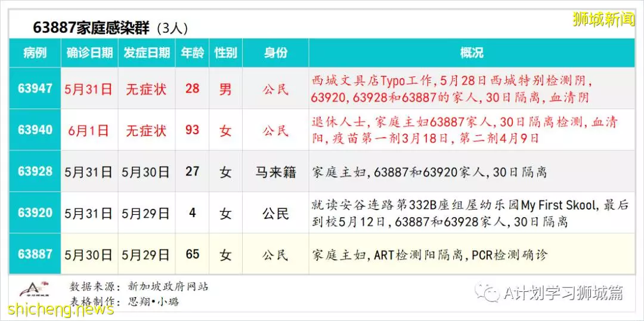The image size is (644, 321).
Task: Click the description for case 63928
Action: pos(429,172)
